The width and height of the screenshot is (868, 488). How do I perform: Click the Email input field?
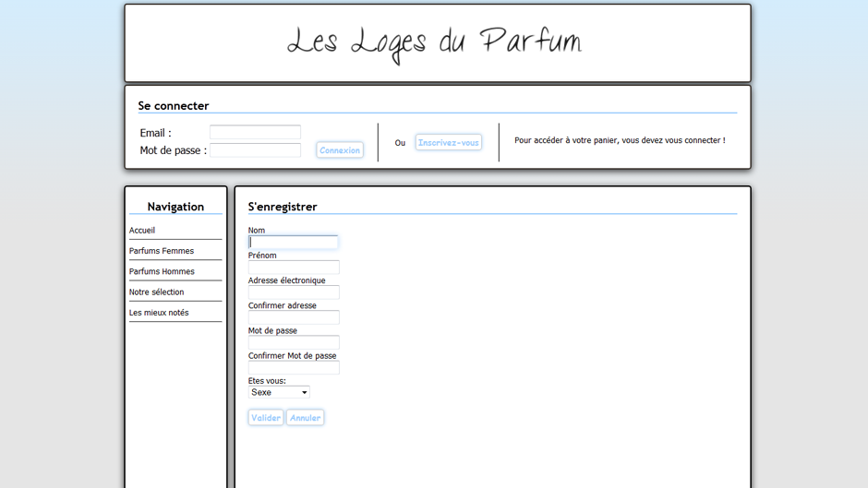[x=255, y=132]
